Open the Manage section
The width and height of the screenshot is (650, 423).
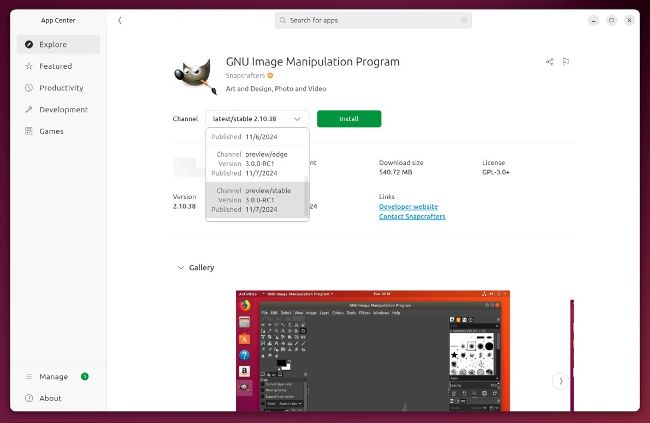[x=58, y=377]
